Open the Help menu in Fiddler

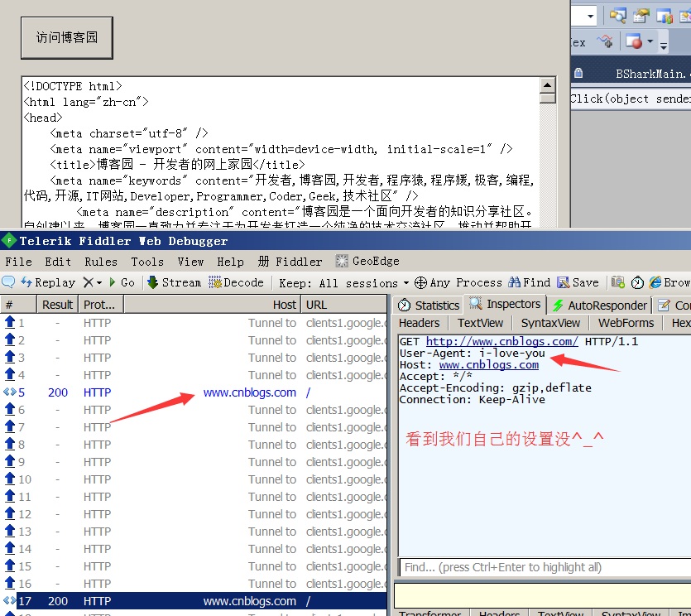tap(230, 262)
